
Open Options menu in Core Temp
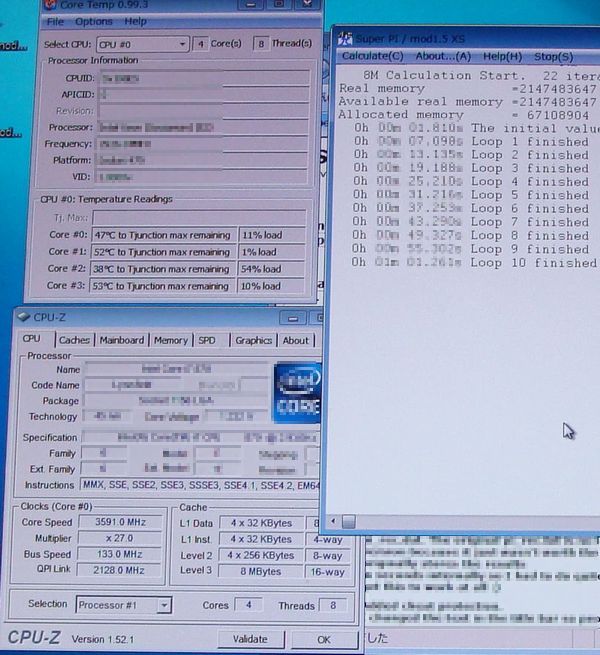point(94,21)
